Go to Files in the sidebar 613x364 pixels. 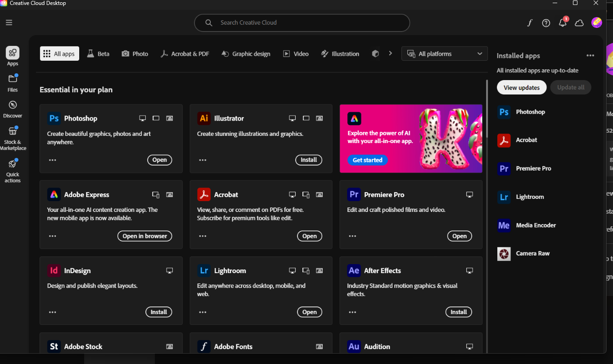point(13,83)
